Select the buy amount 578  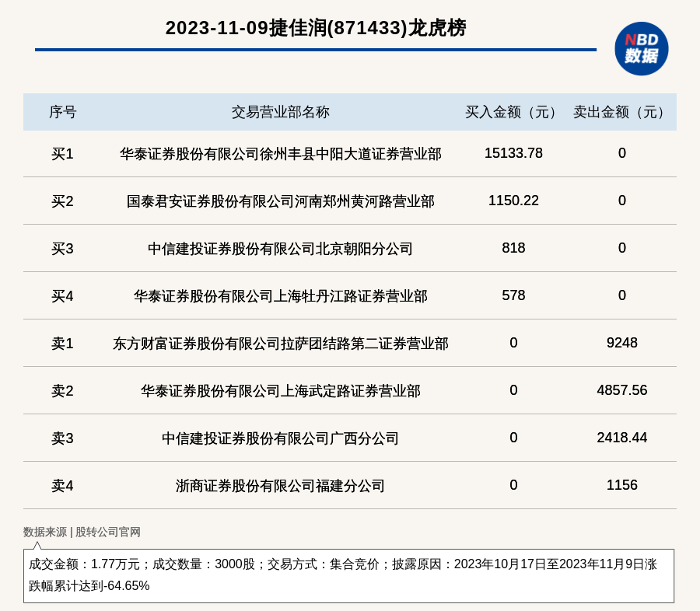513,295
